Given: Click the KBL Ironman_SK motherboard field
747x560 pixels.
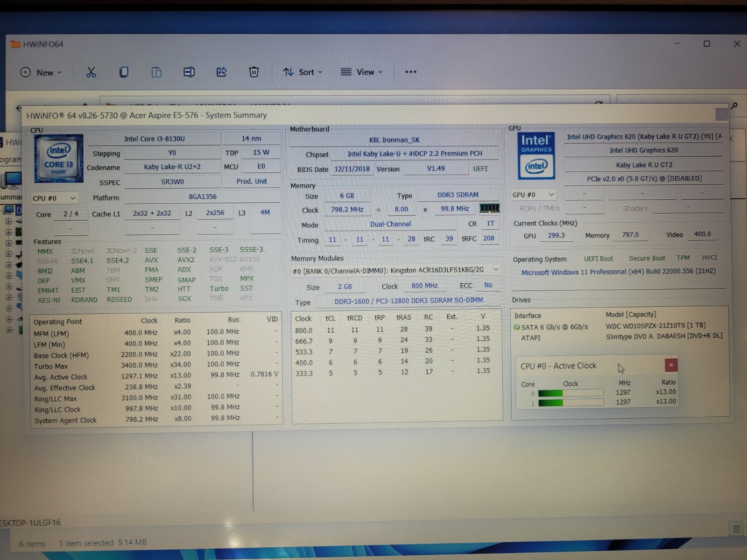Looking at the screenshot, I should 394,140.
